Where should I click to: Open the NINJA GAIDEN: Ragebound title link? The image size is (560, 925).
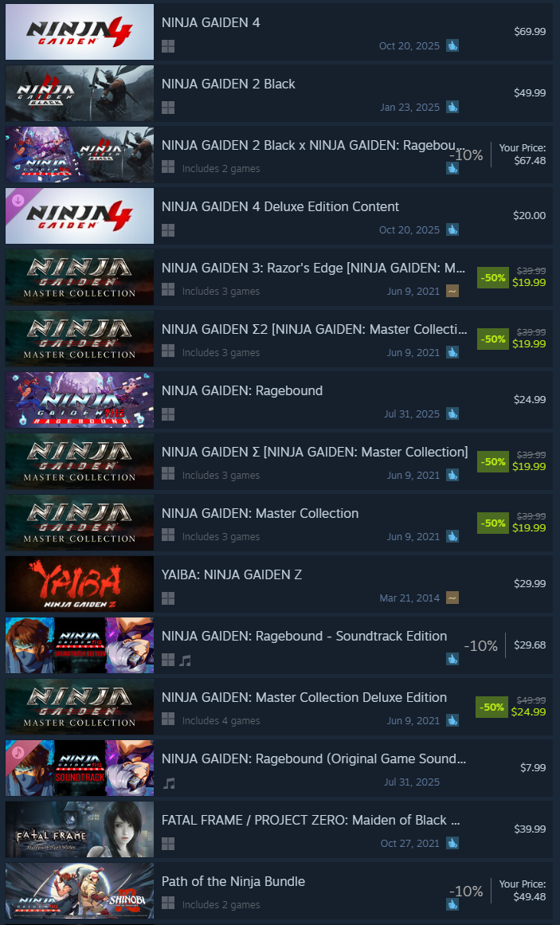(242, 390)
